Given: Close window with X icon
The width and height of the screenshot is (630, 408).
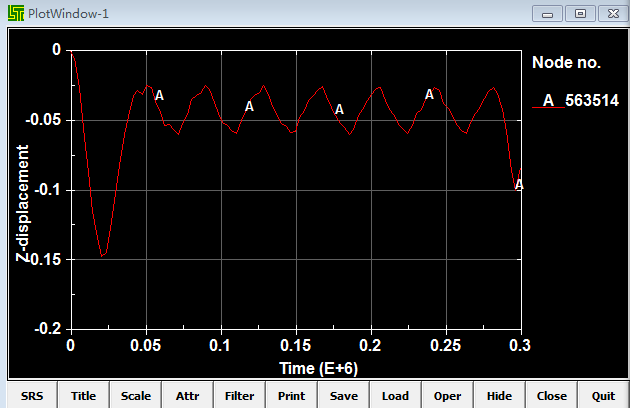Looking at the screenshot, I should pyautogui.click(x=613, y=14).
